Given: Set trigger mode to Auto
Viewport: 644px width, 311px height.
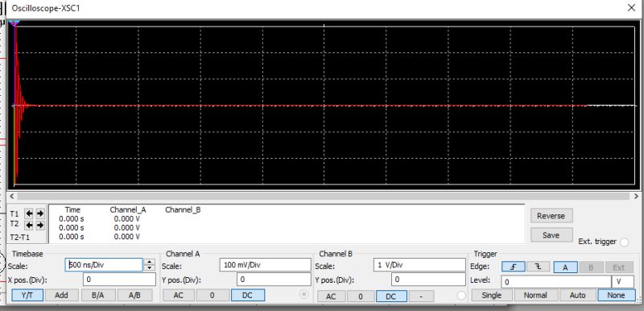Looking at the screenshot, I should tap(577, 295).
